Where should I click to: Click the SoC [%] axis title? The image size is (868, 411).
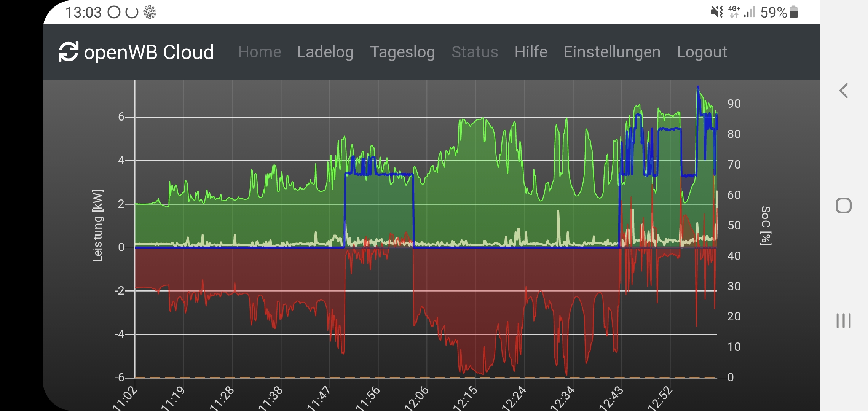click(766, 226)
